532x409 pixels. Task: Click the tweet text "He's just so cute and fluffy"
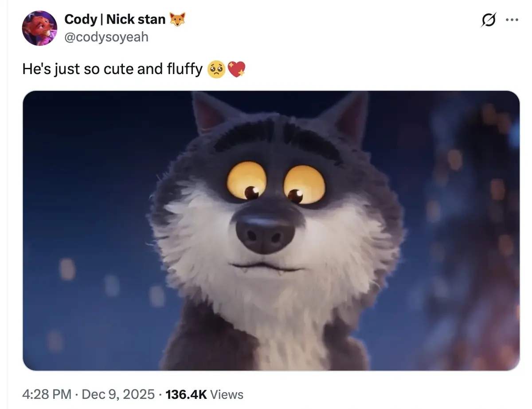pyautogui.click(x=112, y=70)
